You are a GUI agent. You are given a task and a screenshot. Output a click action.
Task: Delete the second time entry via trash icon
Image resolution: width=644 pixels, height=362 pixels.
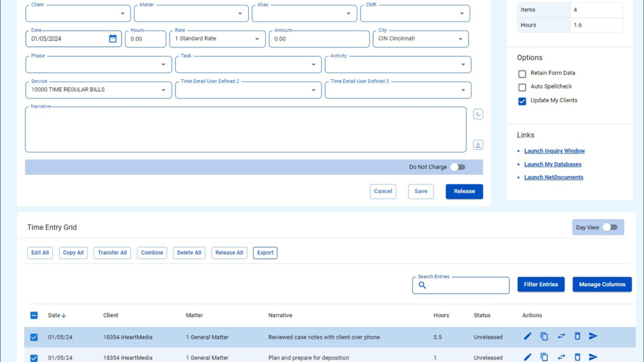pos(578,357)
